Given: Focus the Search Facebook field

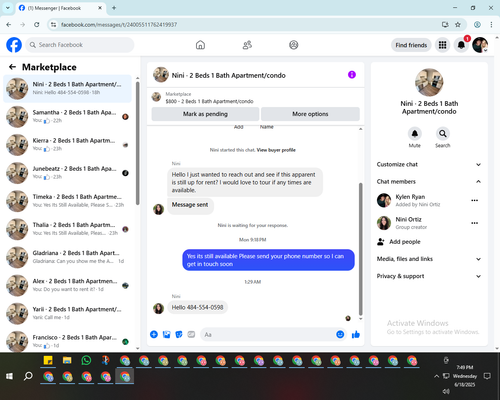Looking at the screenshot, I should click(80, 45).
